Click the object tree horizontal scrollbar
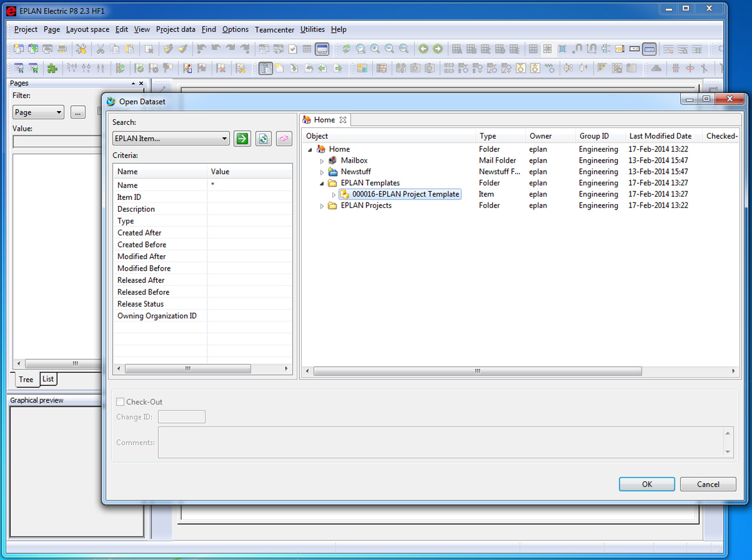The height and width of the screenshot is (560, 752). [478, 371]
